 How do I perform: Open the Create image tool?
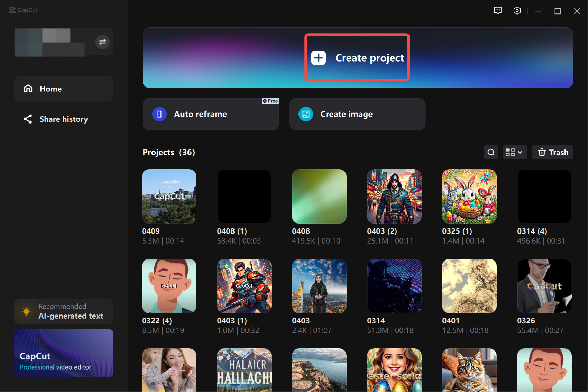[346, 114]
